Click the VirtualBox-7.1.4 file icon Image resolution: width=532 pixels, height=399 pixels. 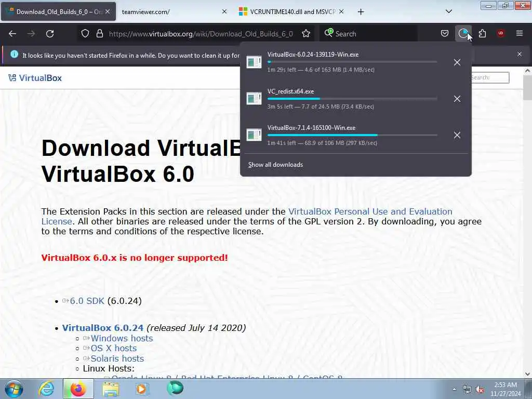coord(254,135)
